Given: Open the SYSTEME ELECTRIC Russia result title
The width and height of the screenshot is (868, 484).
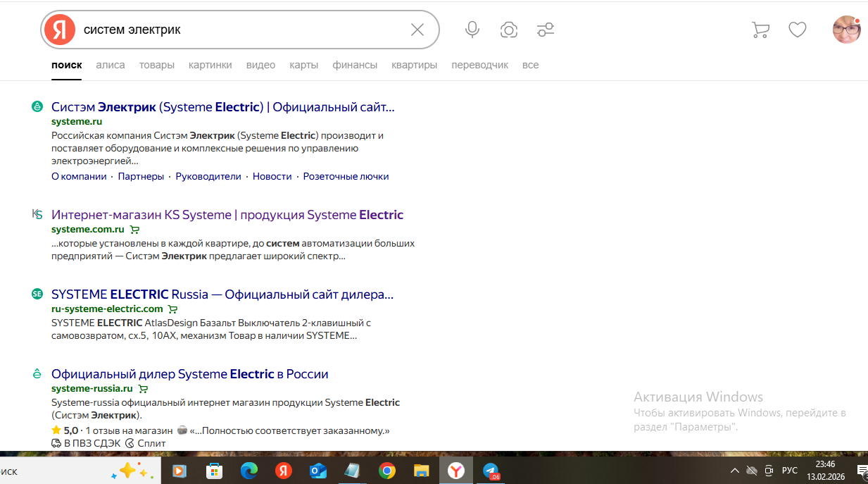Looking at the screenshot, I should pos(222,294).
